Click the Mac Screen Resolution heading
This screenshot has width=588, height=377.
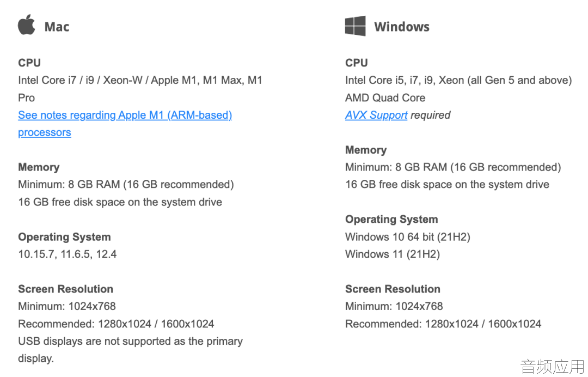point(66,289)
